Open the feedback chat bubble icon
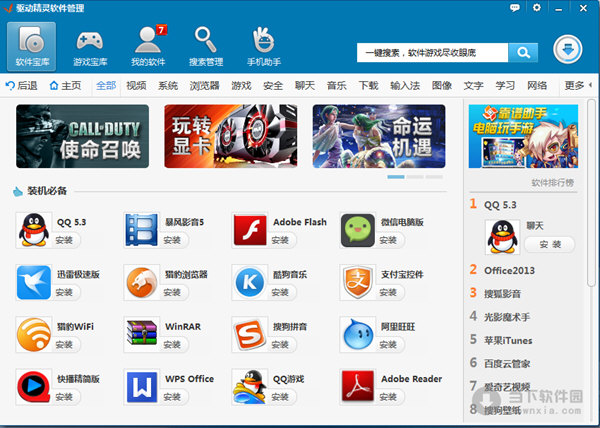The width and height of the screenshot is (600, 428). tap(515, 8)
